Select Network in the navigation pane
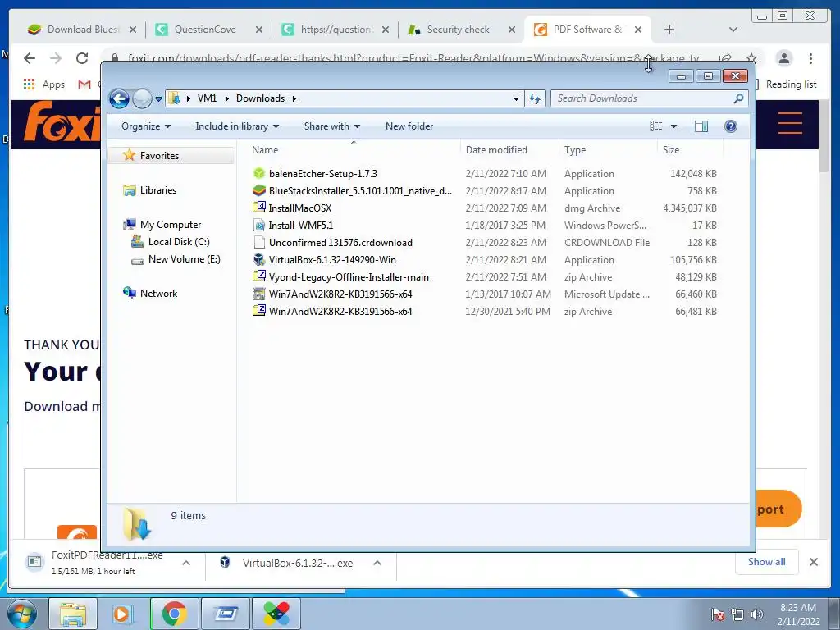The image size is (840, 630). tap(158, 294)
